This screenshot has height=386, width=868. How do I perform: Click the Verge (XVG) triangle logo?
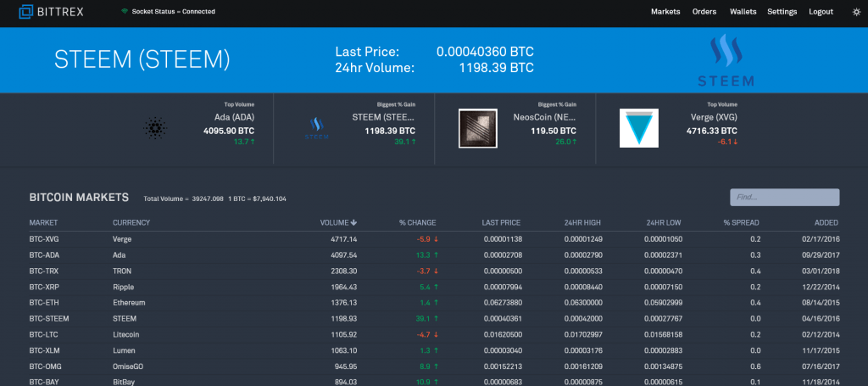[639, 128]
